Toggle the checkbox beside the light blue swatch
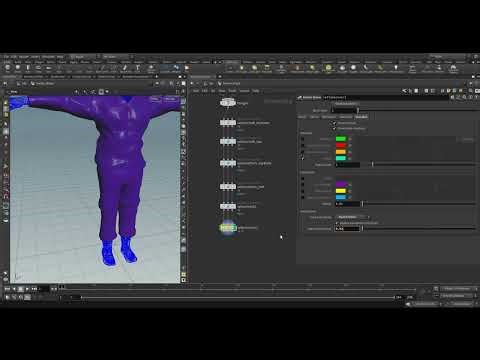Viewport: 480px width, 360px height. 303,197
